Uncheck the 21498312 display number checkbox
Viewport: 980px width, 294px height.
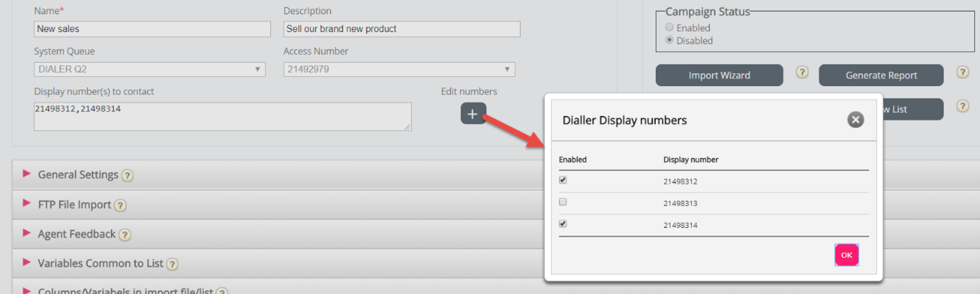[x=563, y=180]
